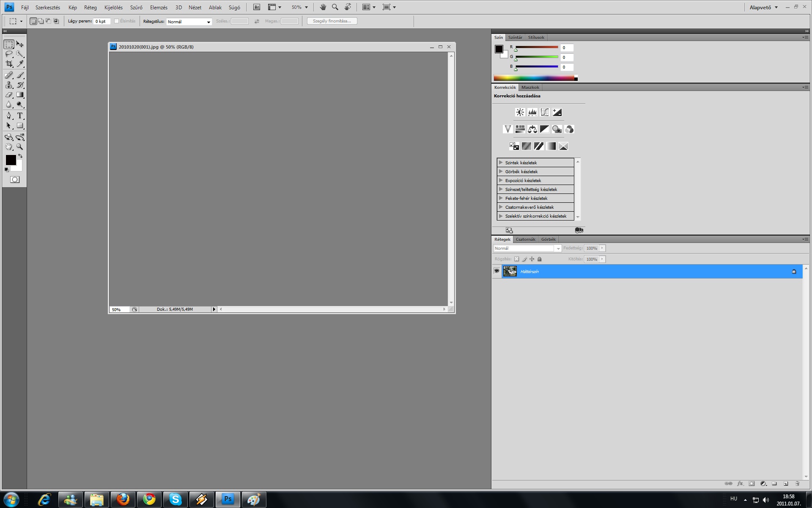This screenshot has height=508, width=812.
Task: Select the Lasso tool
Action: pos(9,54)
